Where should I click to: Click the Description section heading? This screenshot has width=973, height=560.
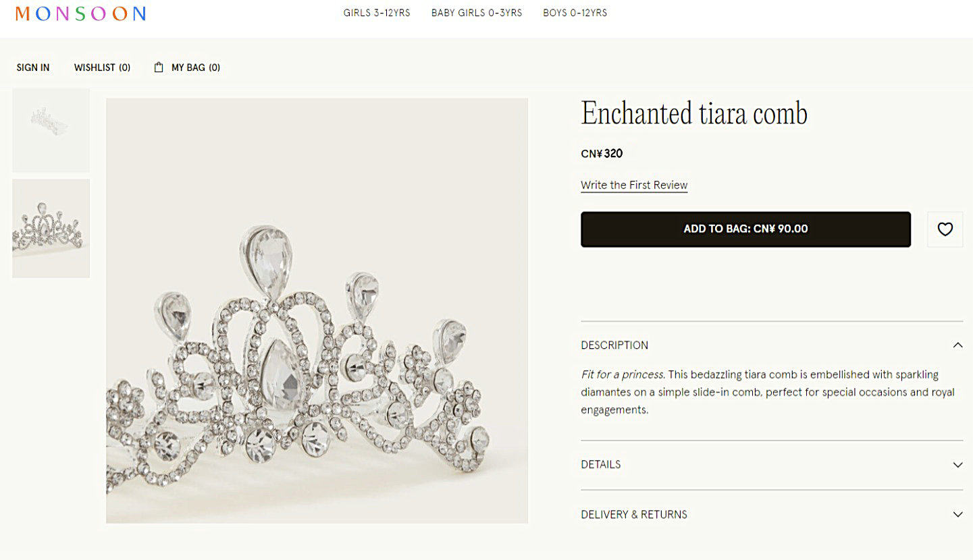(614, 345)
